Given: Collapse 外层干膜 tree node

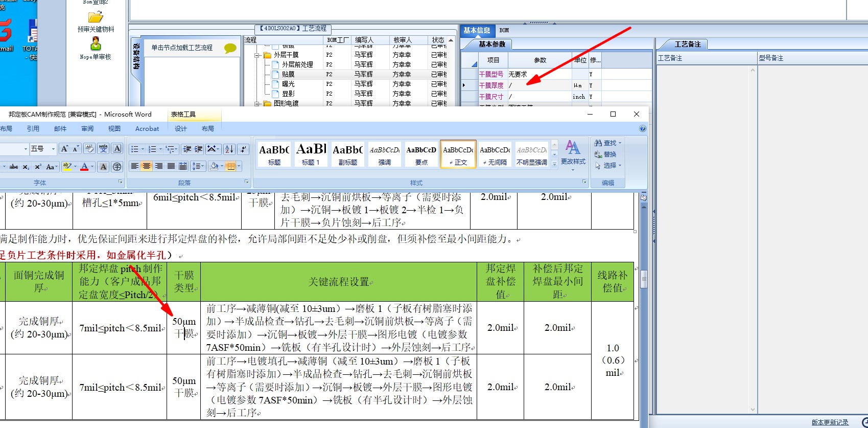Looking at the screenshot, I should tap(257, 55).
